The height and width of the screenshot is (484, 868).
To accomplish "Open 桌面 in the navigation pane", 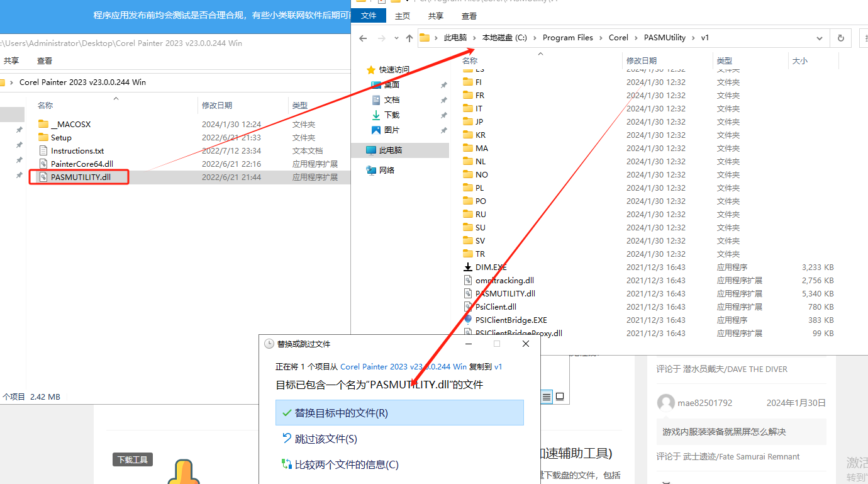I will tap(392, 85).
